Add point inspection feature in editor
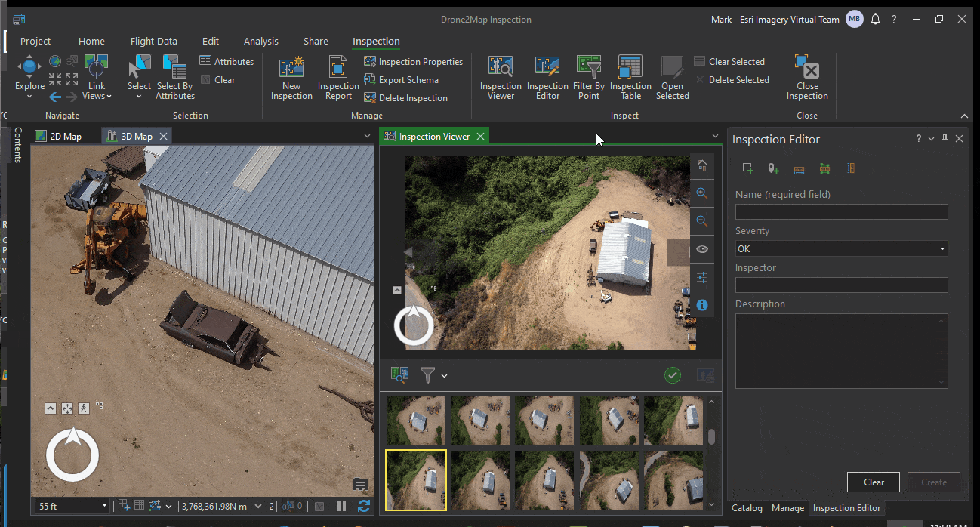The image size is (980, 527). pyautogui.click(x=773, y=168)
